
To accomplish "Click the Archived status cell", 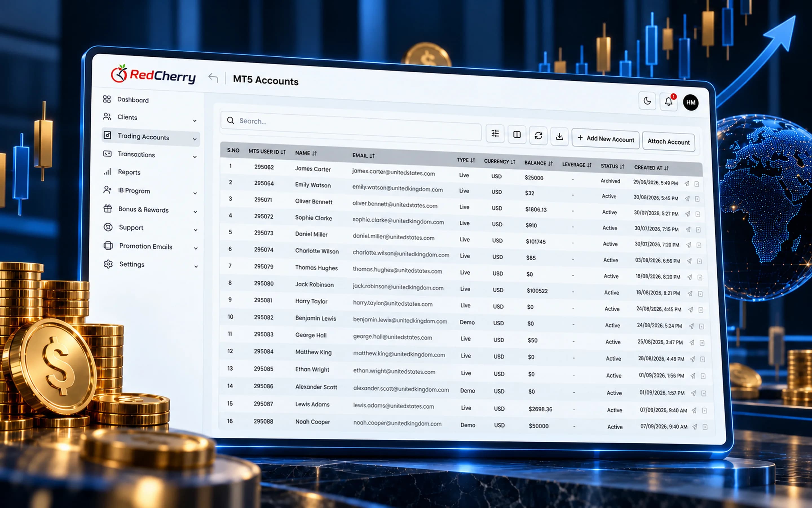I will click(610, 181).
